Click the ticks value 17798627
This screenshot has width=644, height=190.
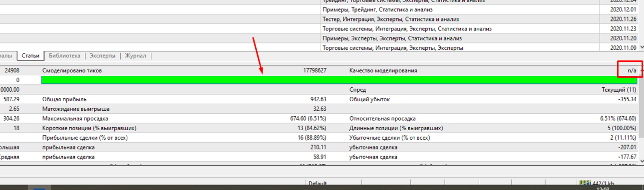[x=315, y=71]
